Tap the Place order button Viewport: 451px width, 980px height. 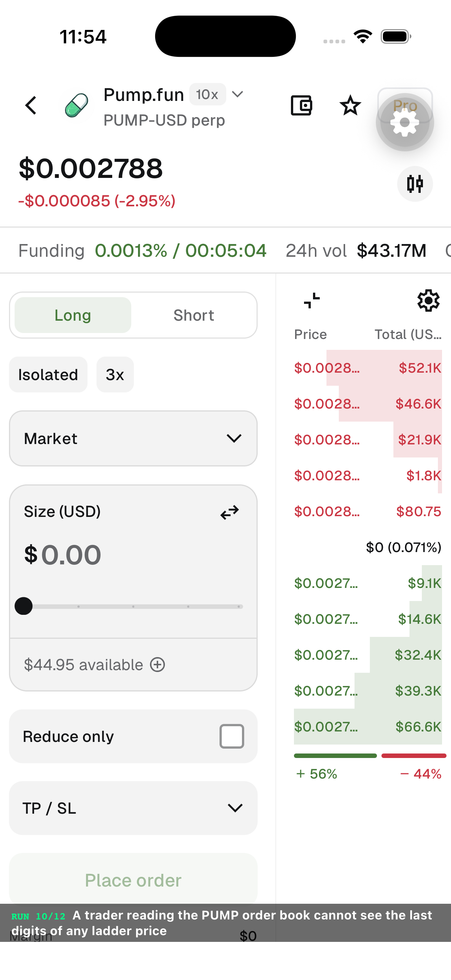coord(133,880)
